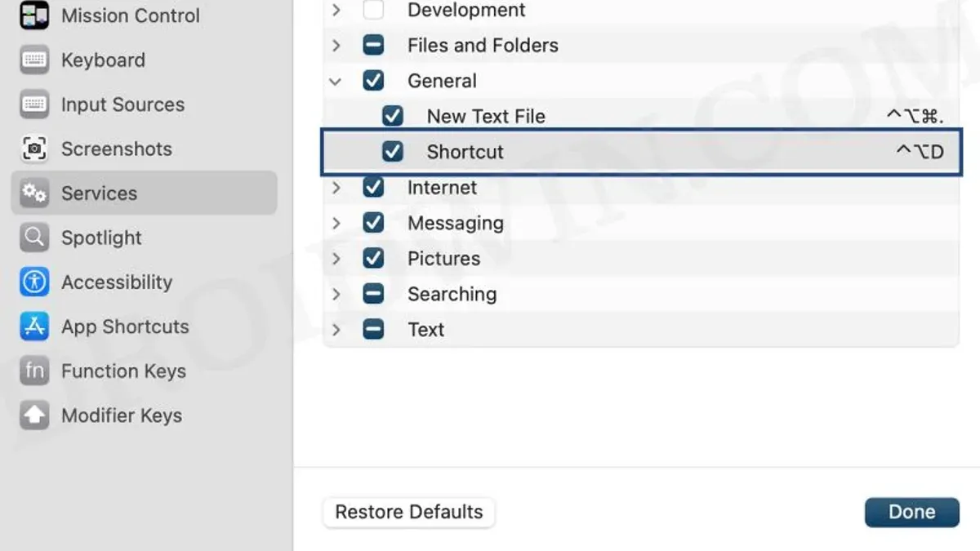
Task: Uncheck the Messaging services checkbox
Action: click(x=373, y=223)
